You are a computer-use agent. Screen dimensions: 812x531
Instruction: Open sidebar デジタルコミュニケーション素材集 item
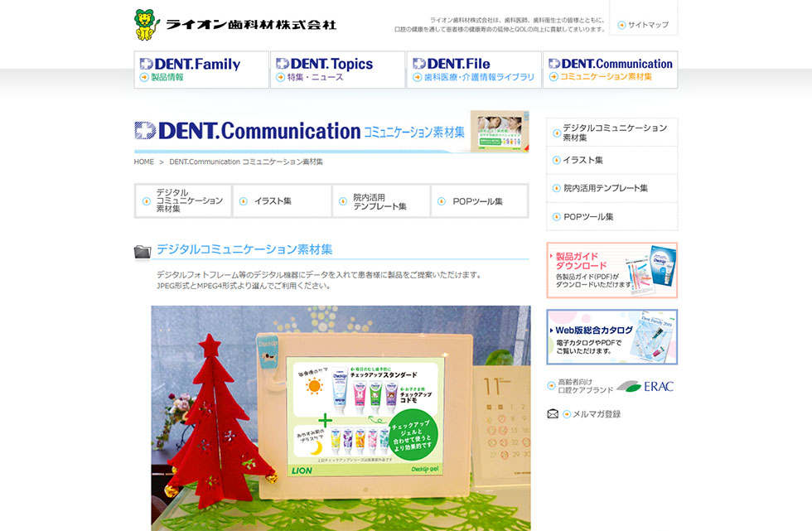[612, 133]
